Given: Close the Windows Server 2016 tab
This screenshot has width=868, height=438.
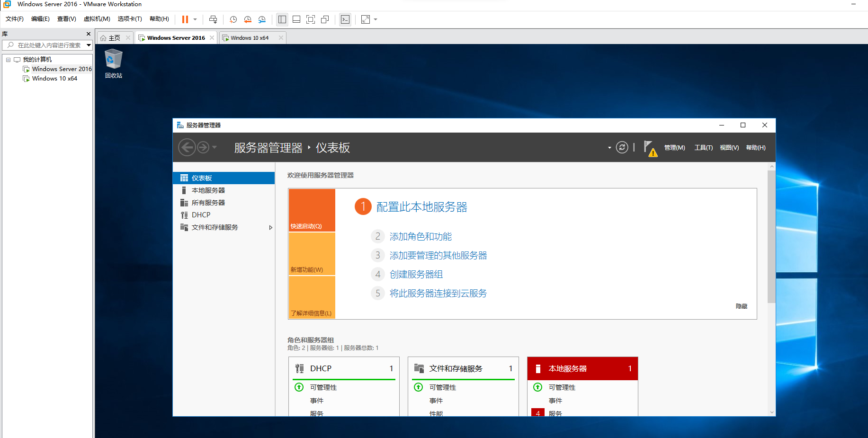Looking at the screenshot, I should tap(212, 38).
